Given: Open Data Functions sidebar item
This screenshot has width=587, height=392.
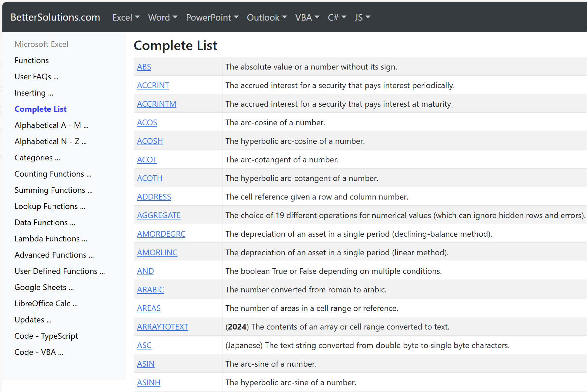Looking at the screenshot, I should click(x=45, y=223).
